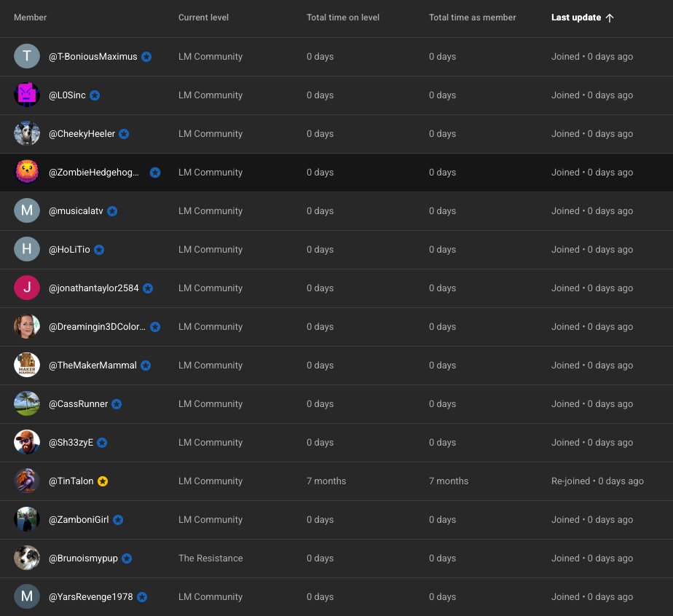Open the @jonathantaylor2584 member profile

tap(93, 288)
